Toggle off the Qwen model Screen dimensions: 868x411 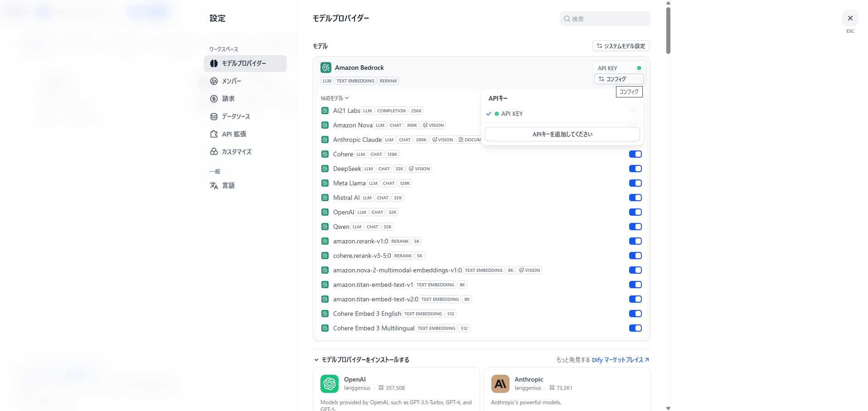[635, 227]
